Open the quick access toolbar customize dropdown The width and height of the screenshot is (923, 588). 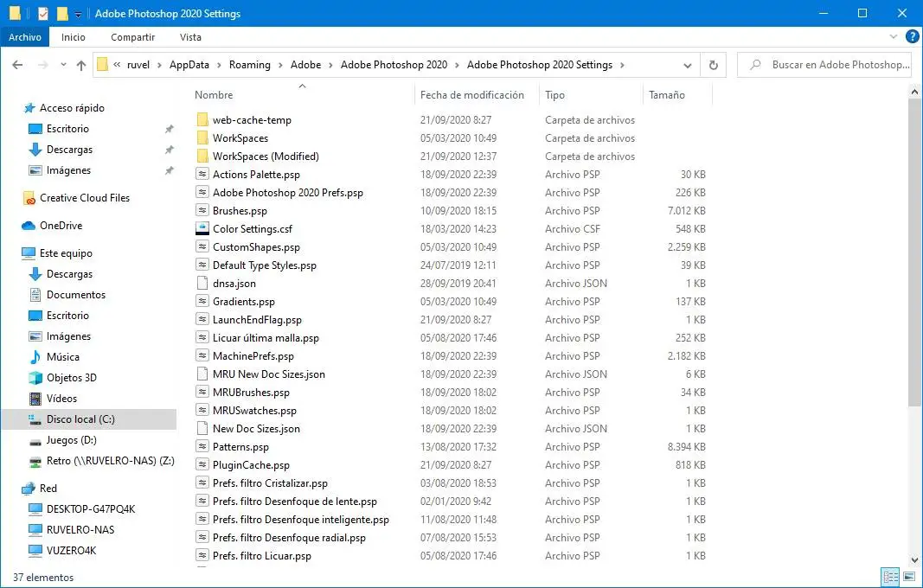(x=78, y=14)
